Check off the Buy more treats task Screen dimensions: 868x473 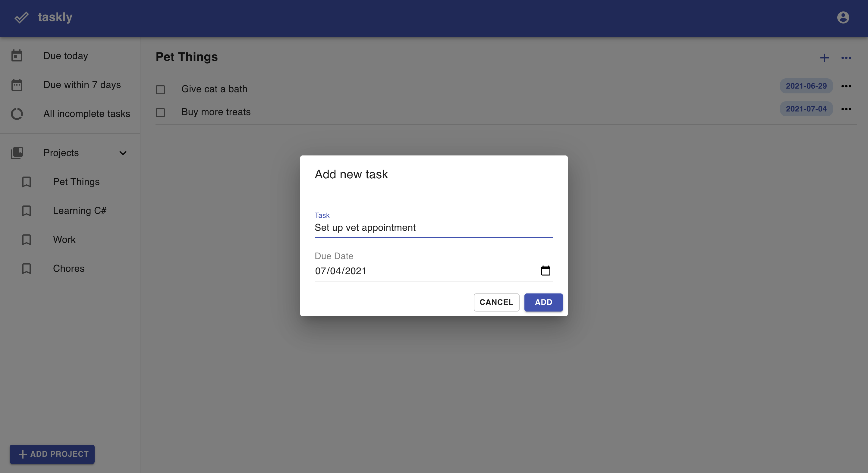[160, 112]
